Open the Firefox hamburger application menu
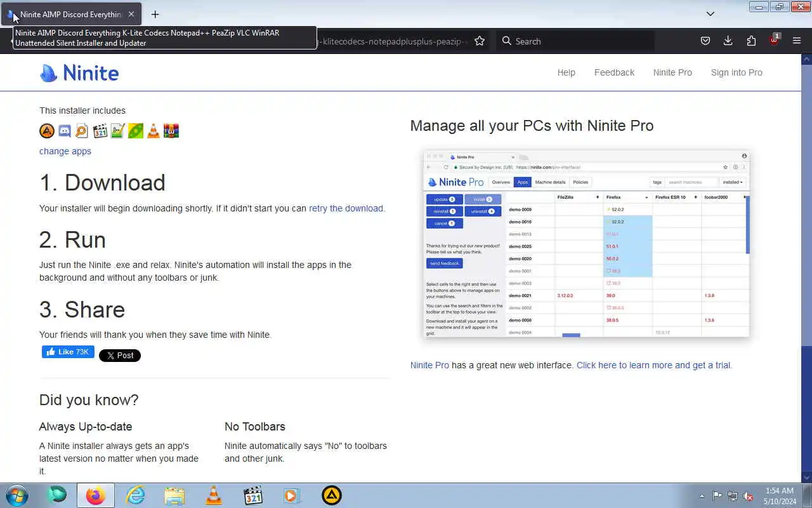 (797, 41)
